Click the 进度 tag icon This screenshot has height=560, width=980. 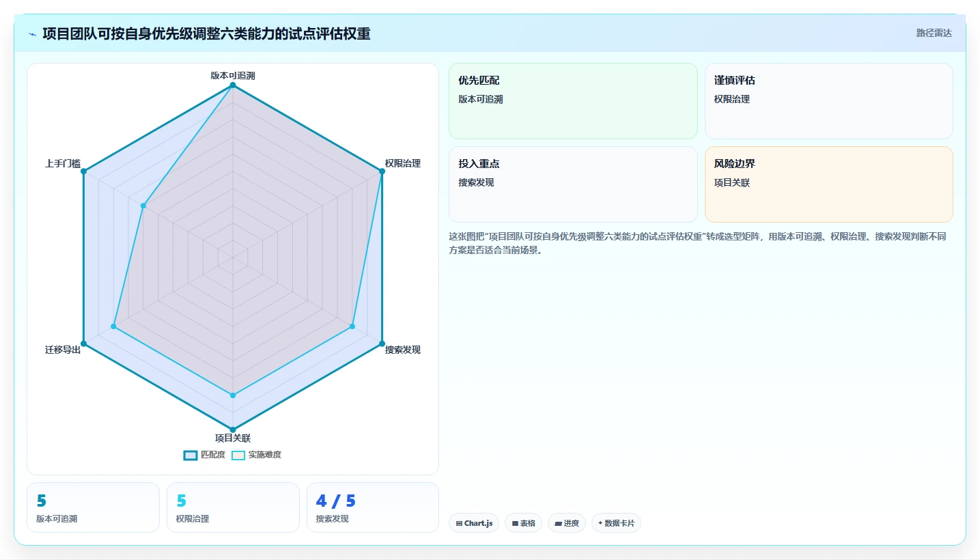click(558, 524)
